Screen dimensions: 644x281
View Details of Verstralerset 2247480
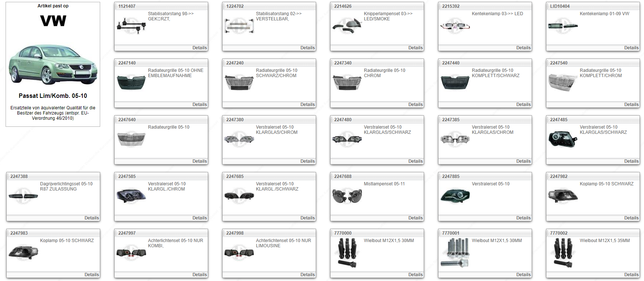(x=415, y=161)
